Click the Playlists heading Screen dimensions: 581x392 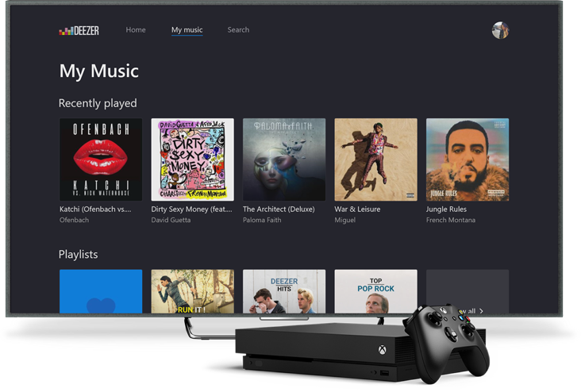pyautogui.click(x=79, y=254)
